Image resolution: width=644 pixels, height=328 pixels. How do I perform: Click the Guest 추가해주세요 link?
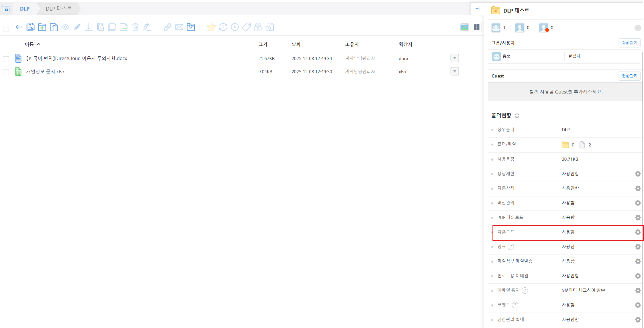point(566,92)
